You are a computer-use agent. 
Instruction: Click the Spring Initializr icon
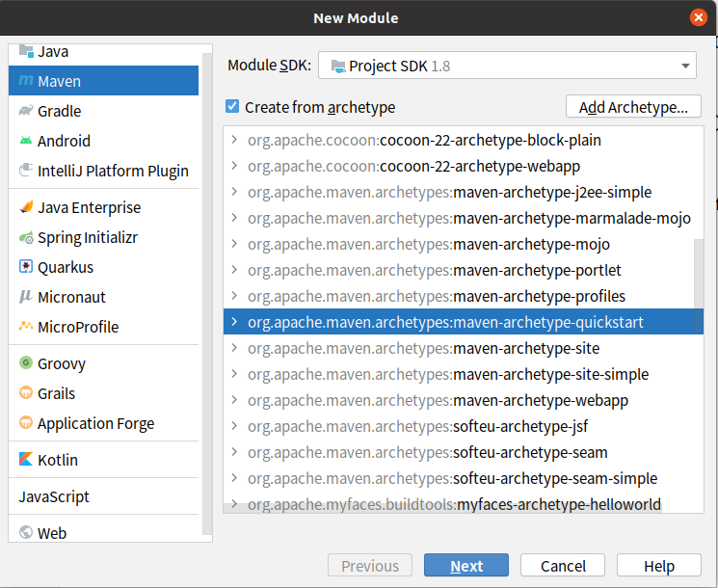click(x=26, y=237)
